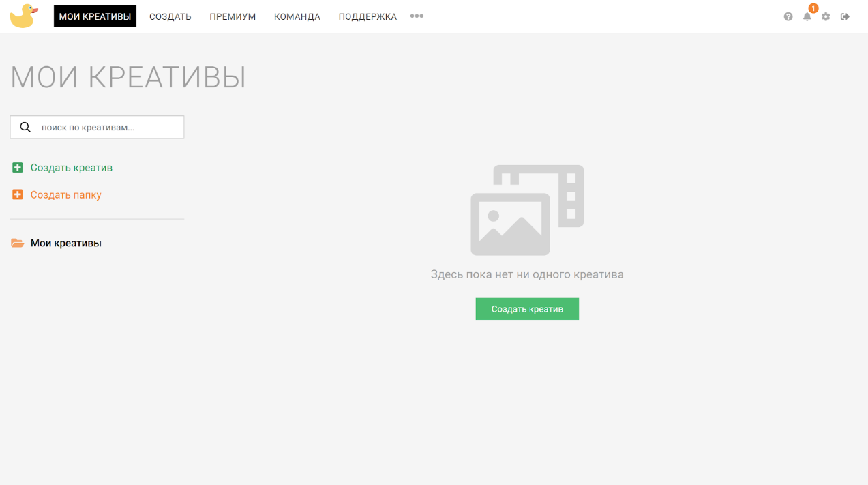
Task: Click the open folder icon in sidebar
Action: pyautogui.click(x=18, y=244)
